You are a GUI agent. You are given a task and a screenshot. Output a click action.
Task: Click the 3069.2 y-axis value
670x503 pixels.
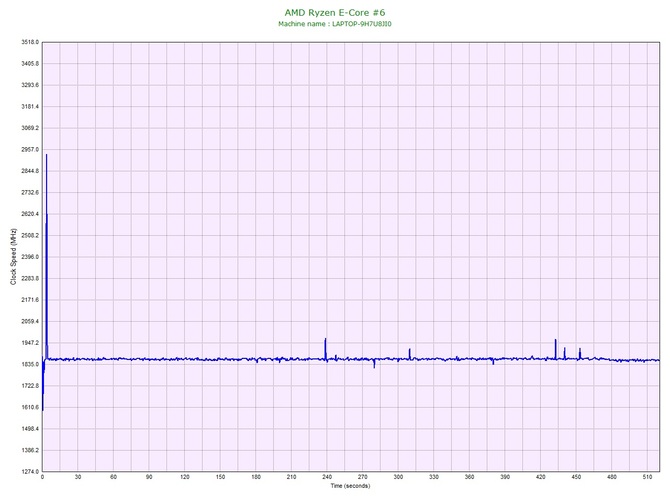pyautogui.click(x=30, y=128)
